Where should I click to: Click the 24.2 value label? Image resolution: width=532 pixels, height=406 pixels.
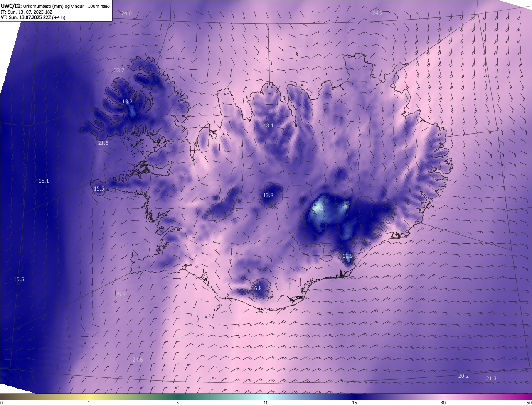[377, 13]
